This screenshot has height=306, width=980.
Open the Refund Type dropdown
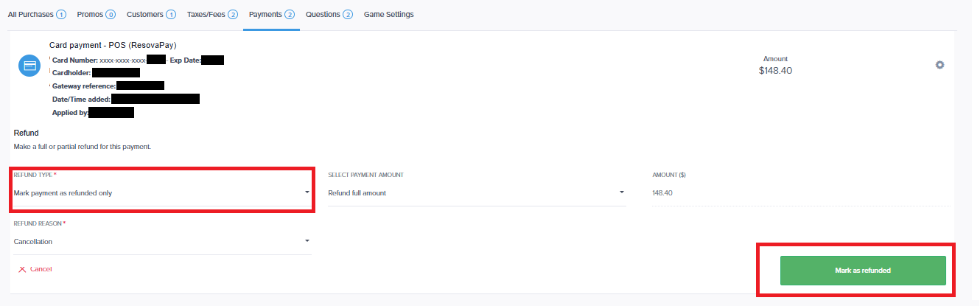click(162, 193)
